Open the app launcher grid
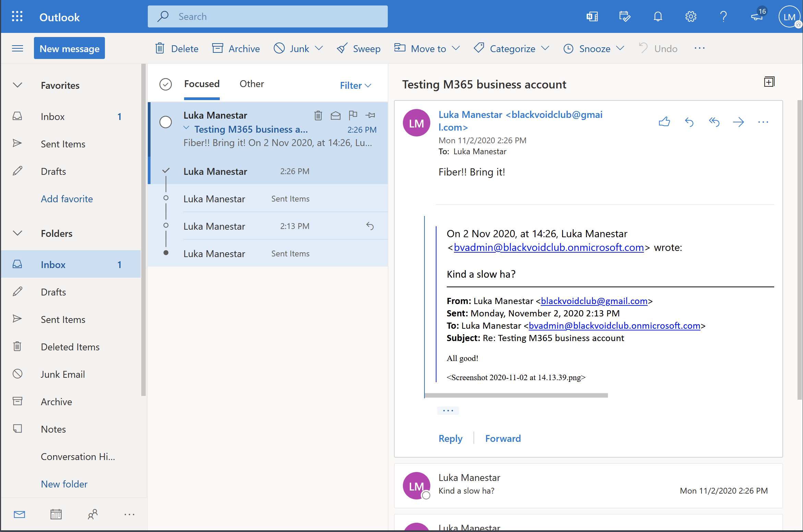 pos(17,16)
